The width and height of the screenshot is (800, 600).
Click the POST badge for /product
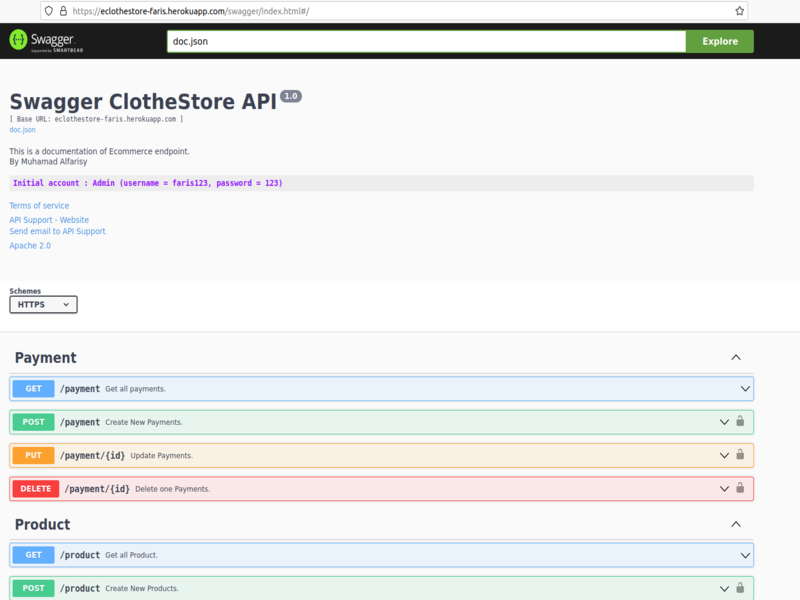33,588
